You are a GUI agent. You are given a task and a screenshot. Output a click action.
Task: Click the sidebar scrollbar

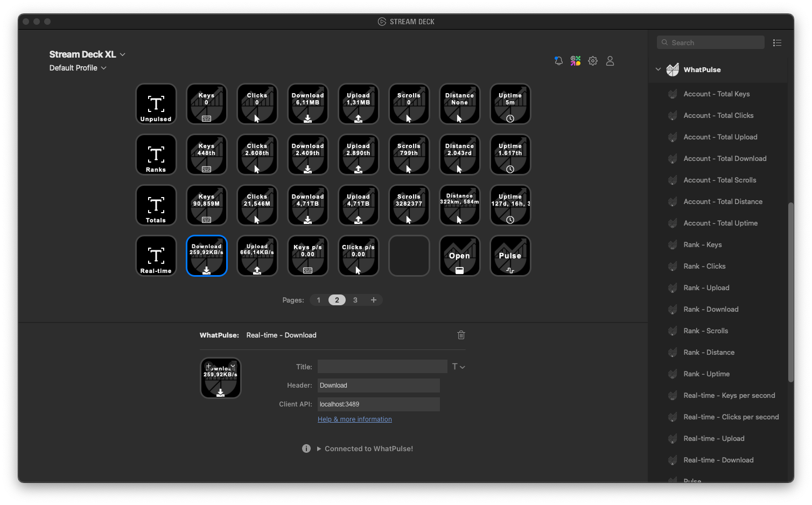pyautogui.click(x=789, y=291)
